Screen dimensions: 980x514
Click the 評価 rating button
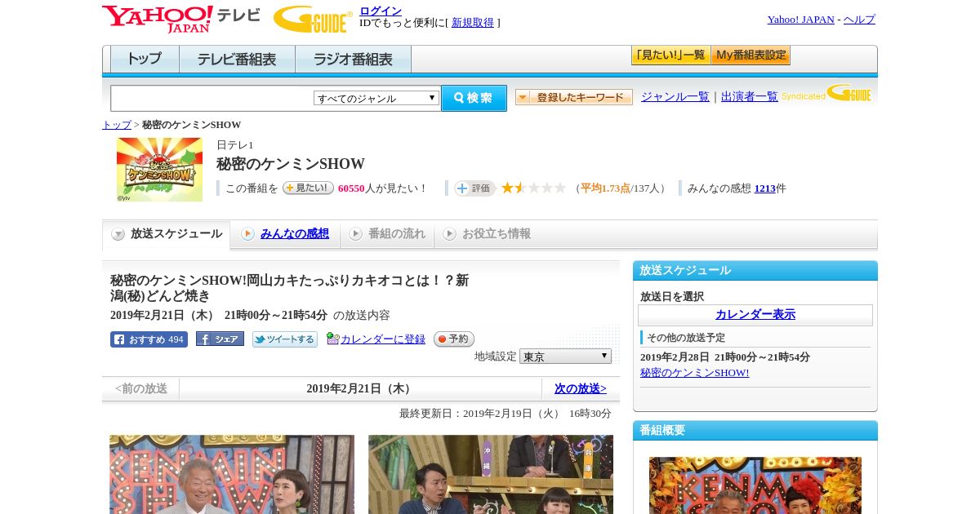(x=474, y=188)
